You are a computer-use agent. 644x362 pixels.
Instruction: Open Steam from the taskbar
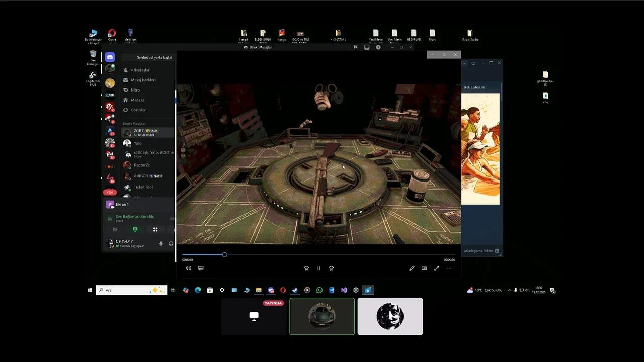[x=295, y=290]
